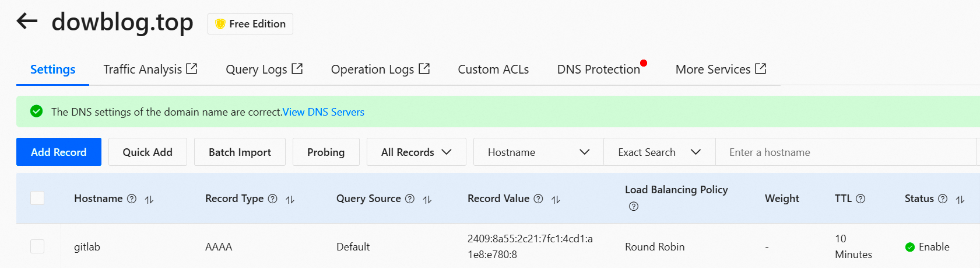Toggle the select-all checkbox in table header
This screenshot has height=268, width=980.
pos(37,198)
